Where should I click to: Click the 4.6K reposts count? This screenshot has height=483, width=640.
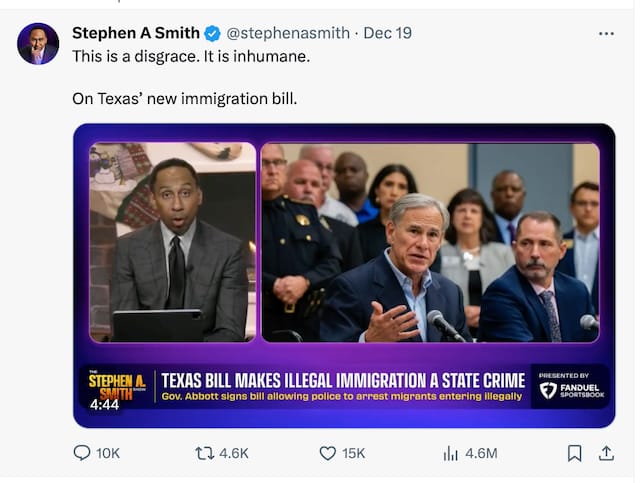point(233,453)
